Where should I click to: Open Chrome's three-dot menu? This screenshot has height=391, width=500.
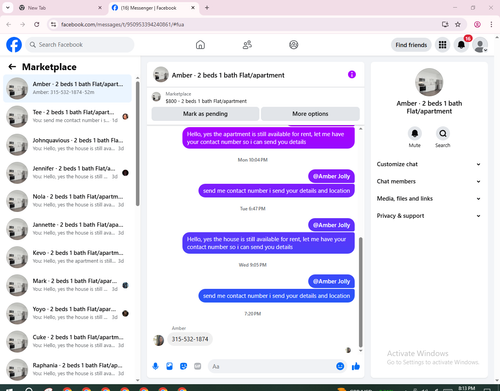[491, 24]
